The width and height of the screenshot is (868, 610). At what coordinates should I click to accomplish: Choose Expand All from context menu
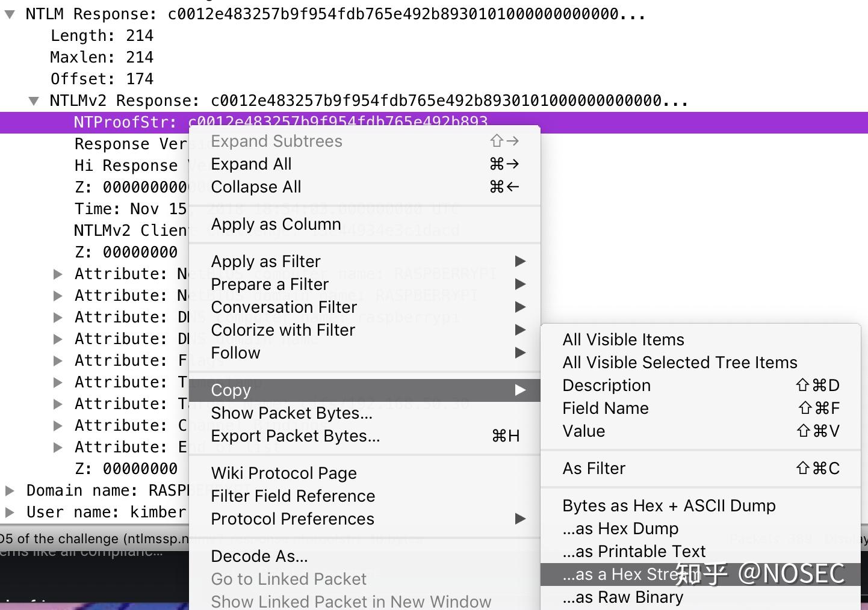click(x=251, y=164)
